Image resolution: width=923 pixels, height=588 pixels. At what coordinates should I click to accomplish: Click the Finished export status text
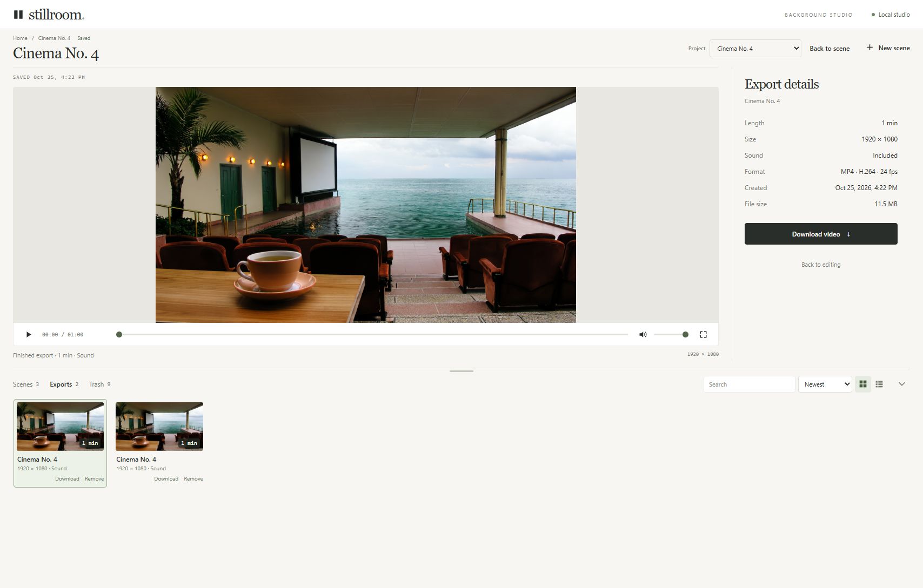point(53,355)
